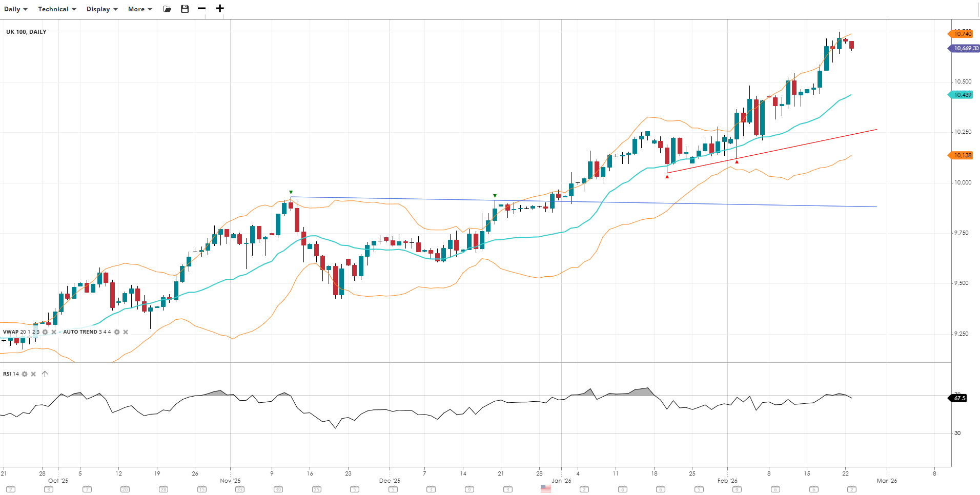Open AUTO TREND settings gear

point(117,332)
